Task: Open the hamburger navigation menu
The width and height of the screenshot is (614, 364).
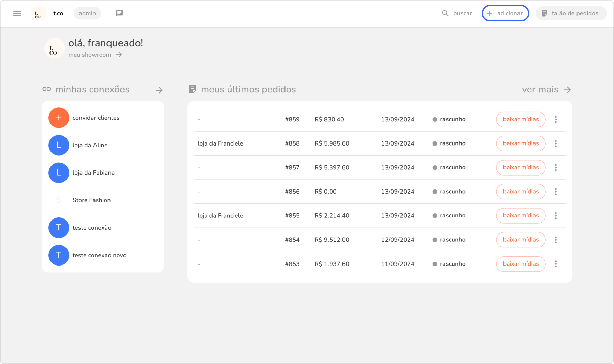Action: (17, 13)
